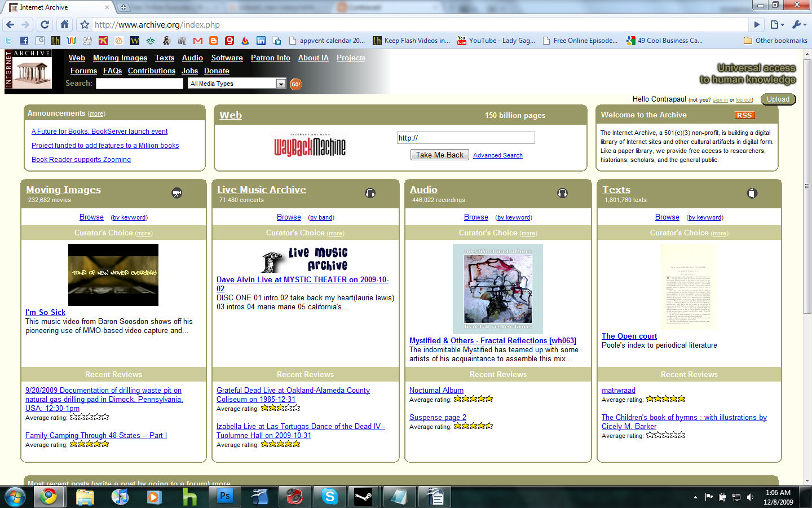The image size is (812, 508).
Task: Click the Donate navigation link
Action: pos(217,71)
